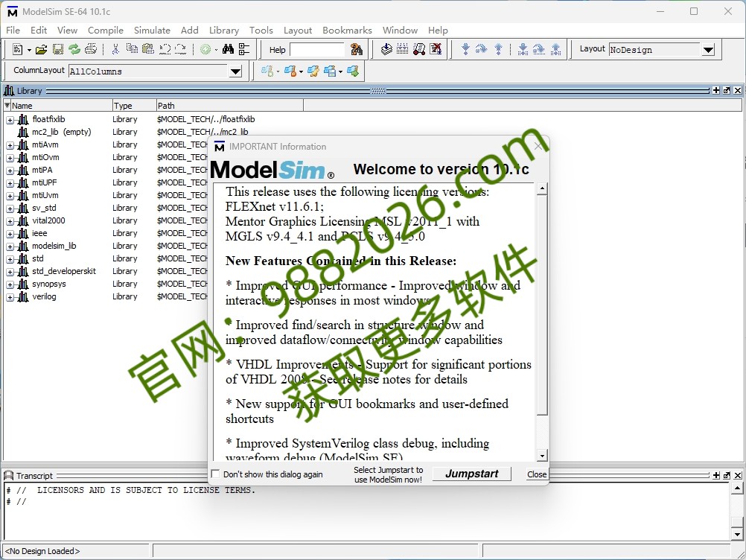Viewport: 746px width, 560px height.
Task: Click the Jumpstart button
Action: coord(471,474)
